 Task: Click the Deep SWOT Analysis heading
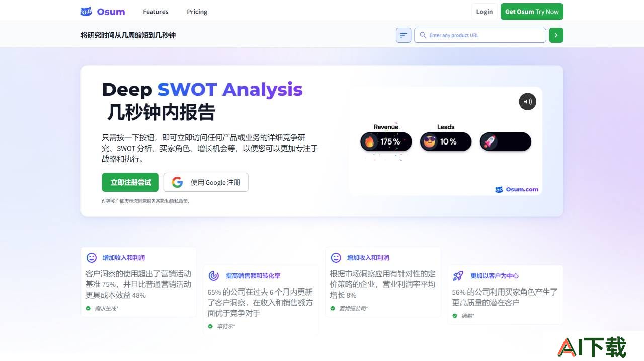(202, 89)
